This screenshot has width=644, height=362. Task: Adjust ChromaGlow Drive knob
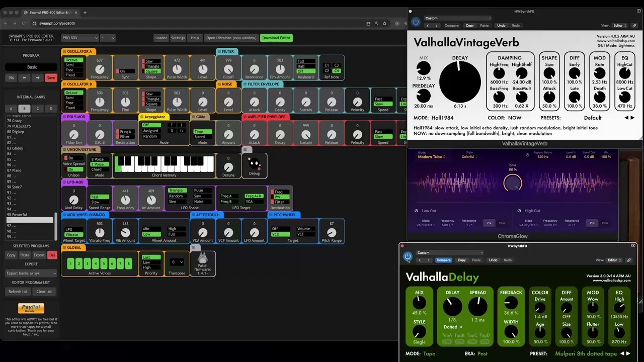[x=513, y=184]
